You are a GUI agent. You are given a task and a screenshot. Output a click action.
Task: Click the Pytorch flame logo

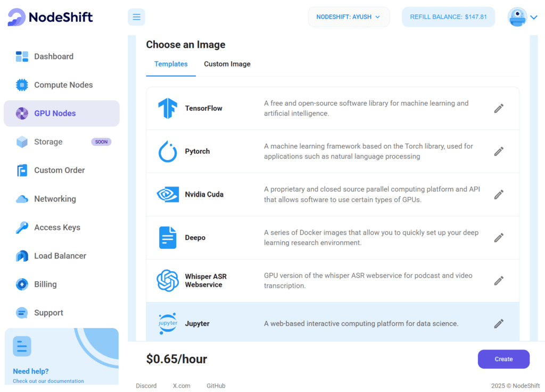168,152
